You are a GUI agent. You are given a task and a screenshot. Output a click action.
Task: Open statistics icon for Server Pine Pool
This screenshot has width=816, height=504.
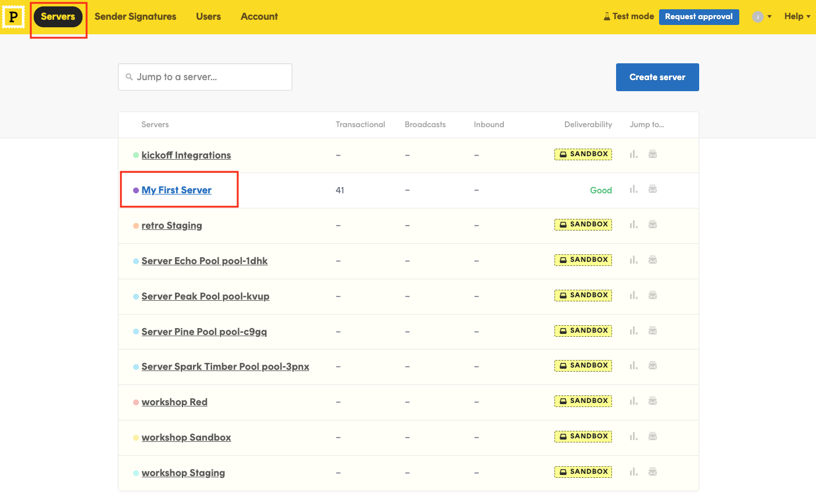tap(634, 330)
